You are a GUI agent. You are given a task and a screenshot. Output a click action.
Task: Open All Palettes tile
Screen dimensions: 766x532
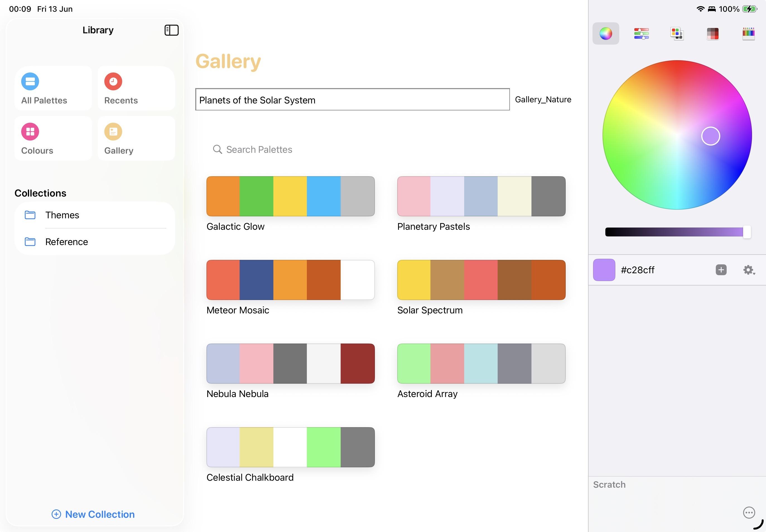[x=53, y=88]
